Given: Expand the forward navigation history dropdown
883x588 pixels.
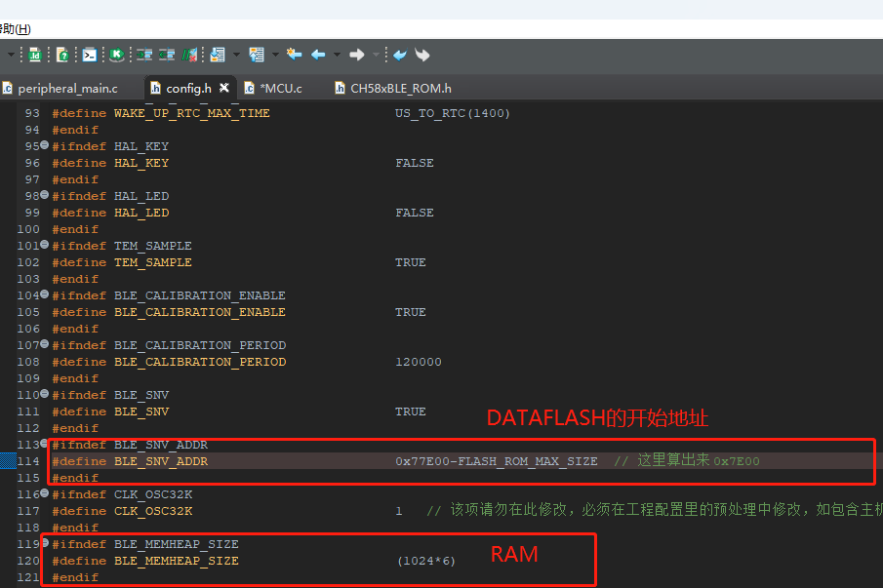Looking at the screenshot, I should click(375, 55).
